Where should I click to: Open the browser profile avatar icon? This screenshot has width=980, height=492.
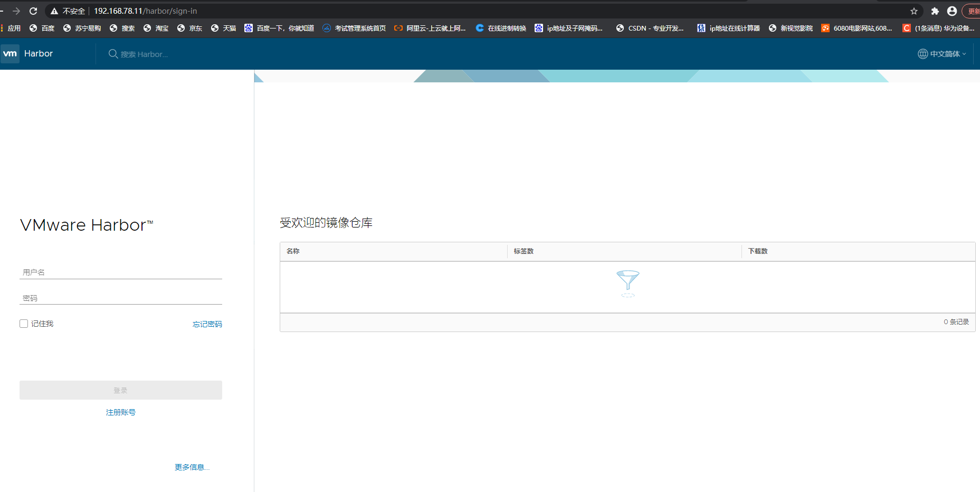tap(952, 11)
